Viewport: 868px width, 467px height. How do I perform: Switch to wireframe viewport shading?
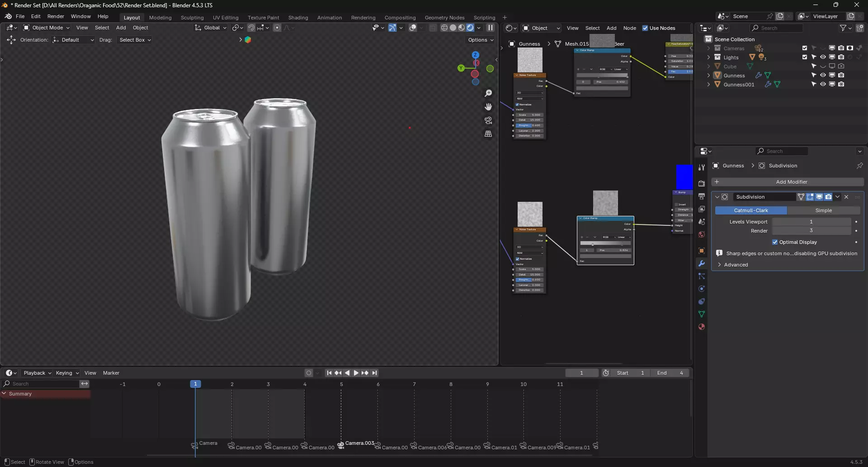pyautogui.click(x=444, y=28)
